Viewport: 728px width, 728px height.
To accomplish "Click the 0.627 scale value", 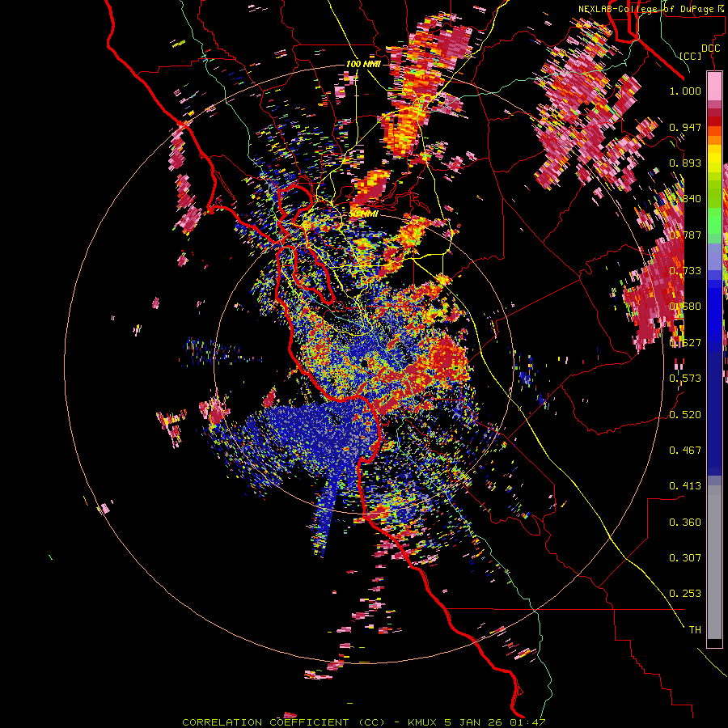I will point(685,343).
